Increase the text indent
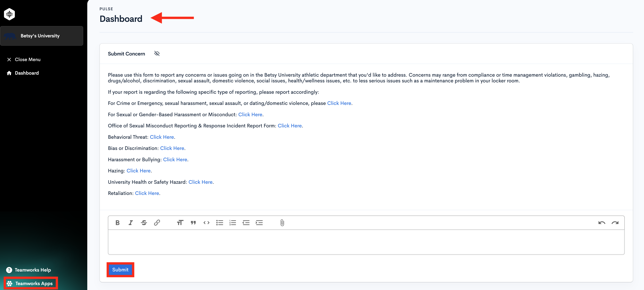 coord(259,222)
